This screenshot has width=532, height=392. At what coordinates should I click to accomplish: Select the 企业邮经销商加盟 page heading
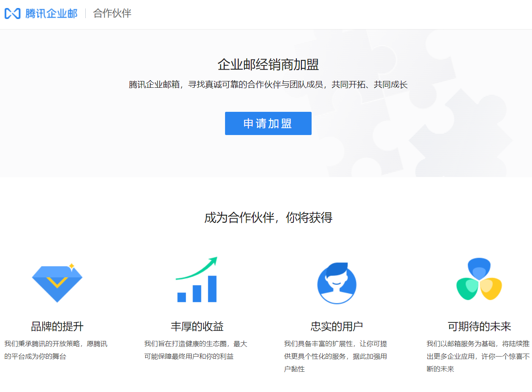click(268, 65)
